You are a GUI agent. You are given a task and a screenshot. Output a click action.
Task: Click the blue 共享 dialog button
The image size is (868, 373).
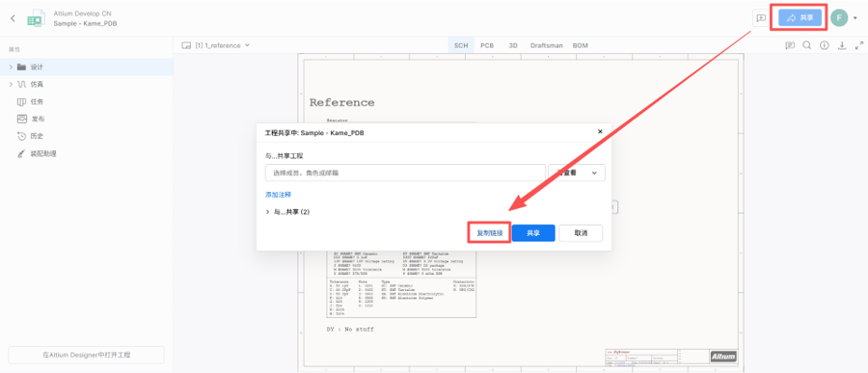pyautogui.click(x=533, y=233)
